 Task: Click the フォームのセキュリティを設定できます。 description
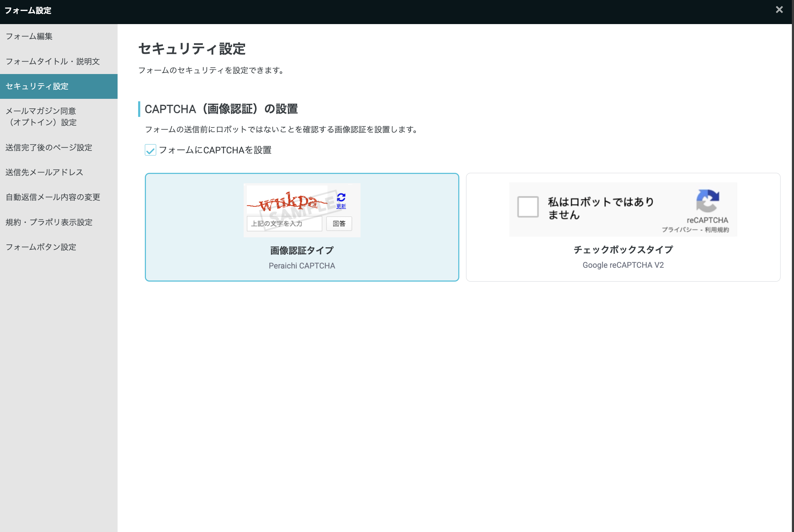coord(212,70)
